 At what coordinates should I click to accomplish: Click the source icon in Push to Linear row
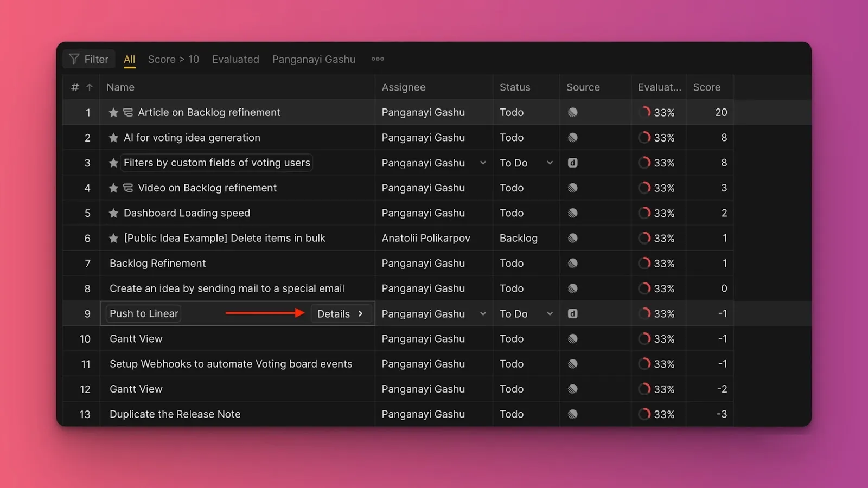tap(572, 314)
